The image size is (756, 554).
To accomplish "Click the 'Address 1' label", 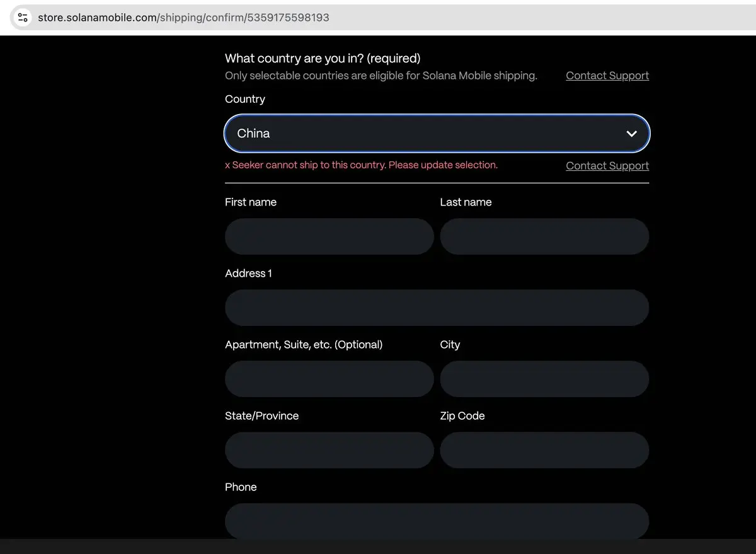I will tap(248, 274).
